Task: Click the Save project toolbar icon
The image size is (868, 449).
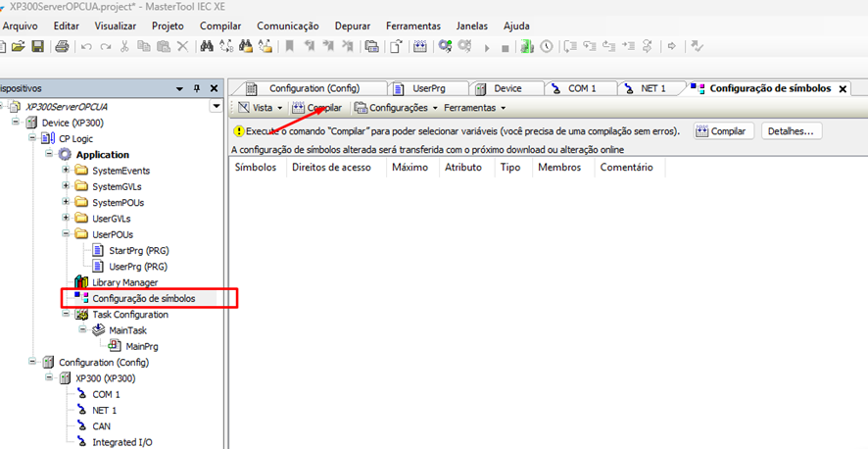Action: 37,46
